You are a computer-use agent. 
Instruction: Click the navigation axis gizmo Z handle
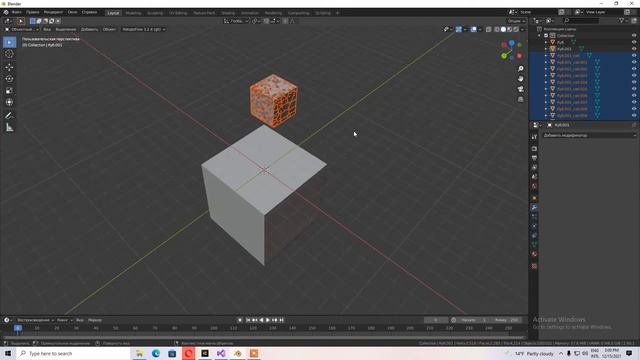tap(511, 43)
